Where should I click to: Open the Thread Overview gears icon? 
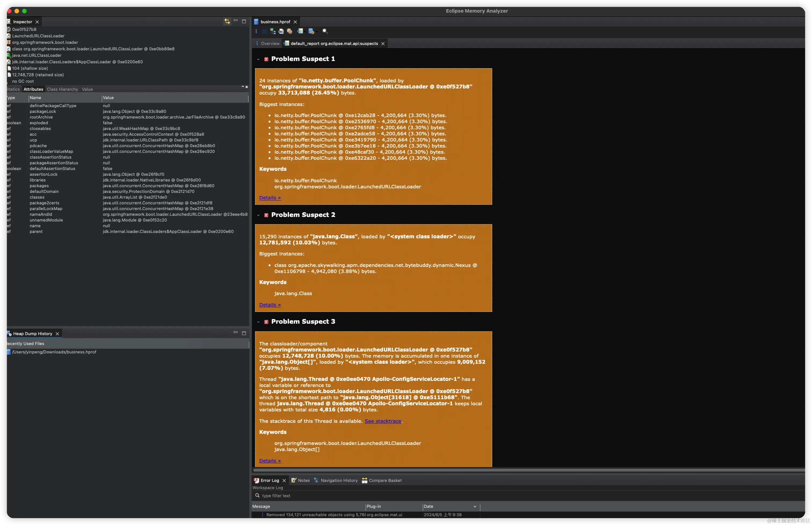click(289, 31)
